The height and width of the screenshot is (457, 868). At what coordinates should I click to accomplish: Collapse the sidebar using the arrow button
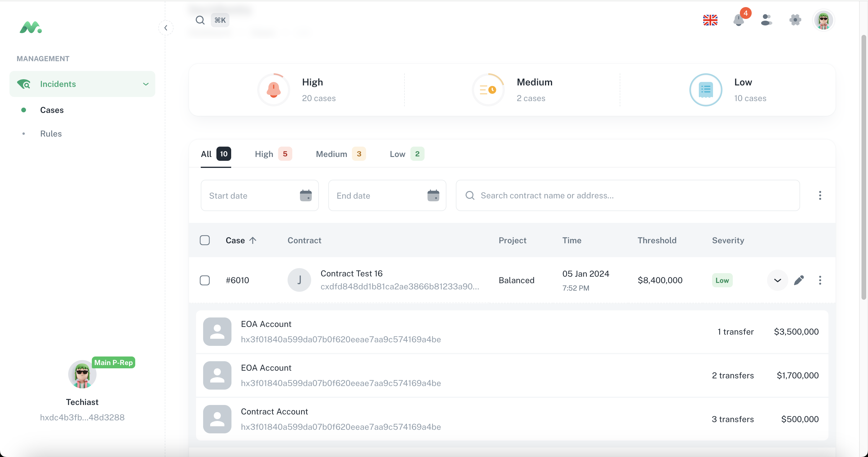point(166,28)
